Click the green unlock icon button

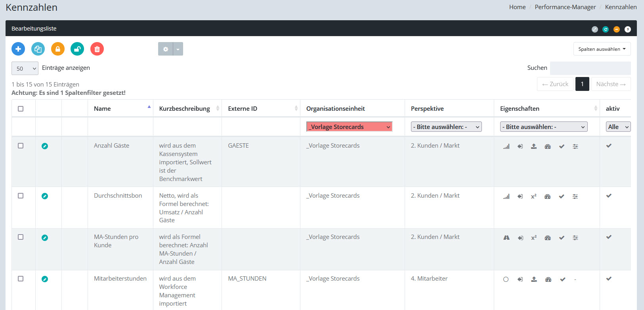77,49
